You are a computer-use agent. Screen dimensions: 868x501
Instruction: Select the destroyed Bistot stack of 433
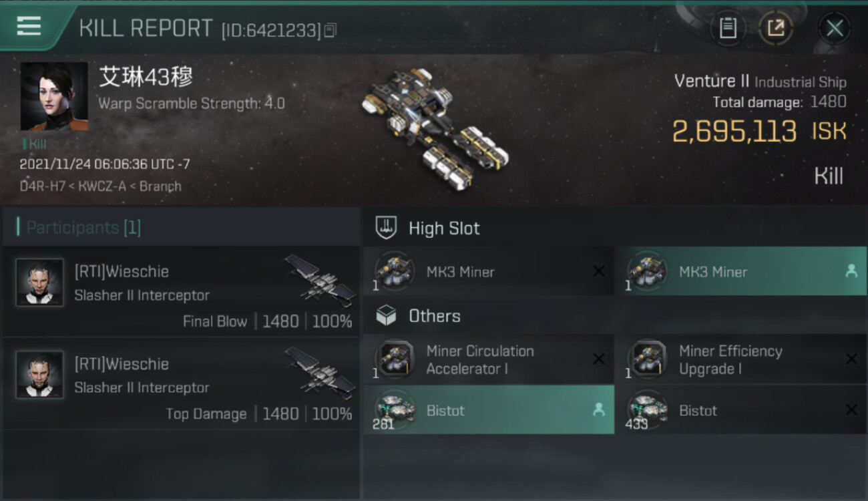740,409
